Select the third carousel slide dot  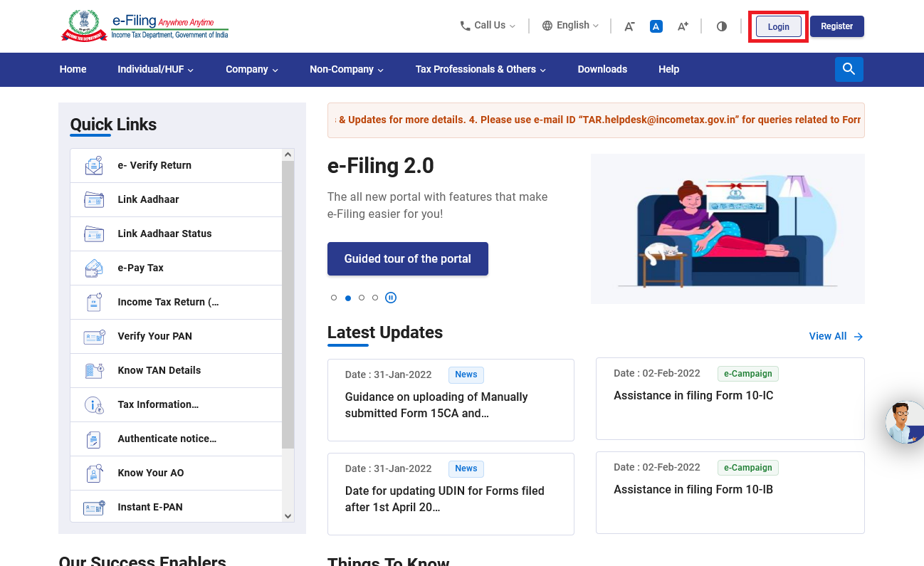click(x=362, y=298)
